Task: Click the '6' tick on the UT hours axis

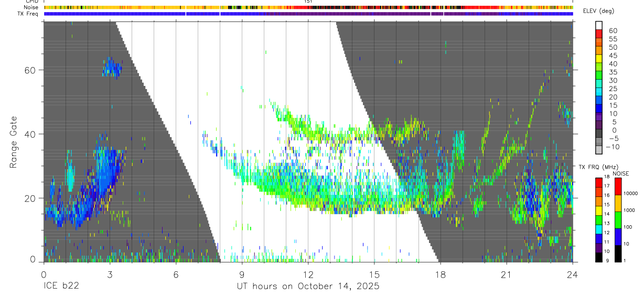Action: coord(176,274)
